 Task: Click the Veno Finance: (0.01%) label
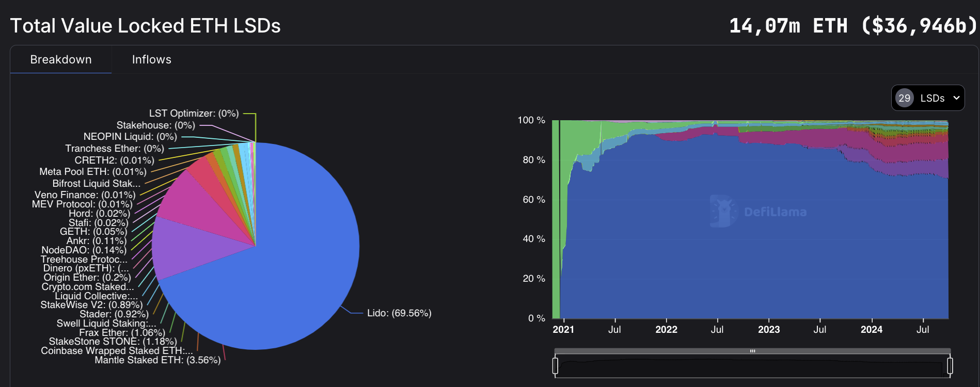pyautogui.click(x=85, y=195)
